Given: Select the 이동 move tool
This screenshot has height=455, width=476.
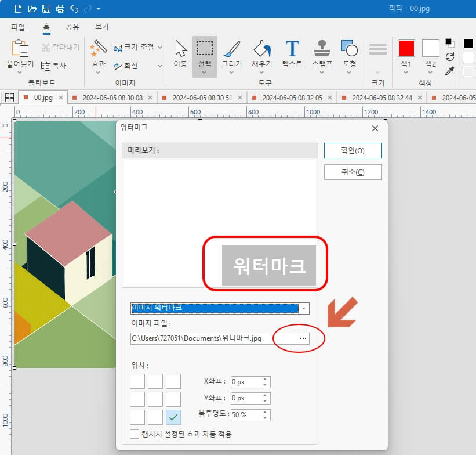Looking at the screenshot, I should pos(180,54).
